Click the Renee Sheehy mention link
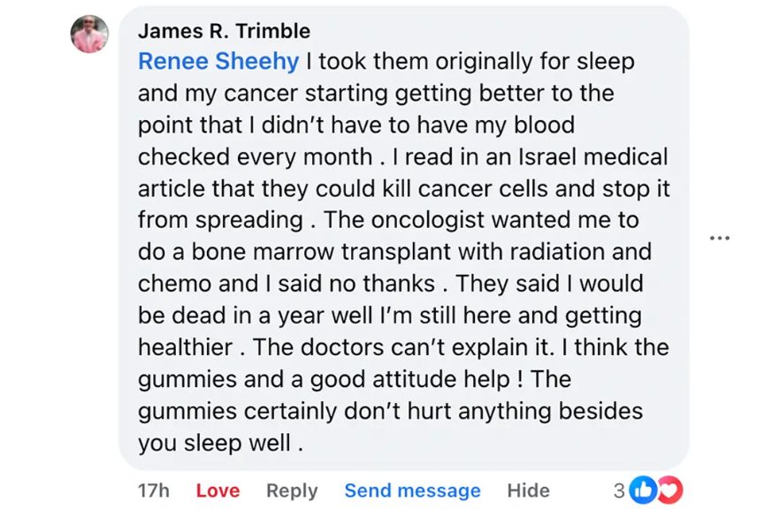764x532 pixels. (219, 61)
